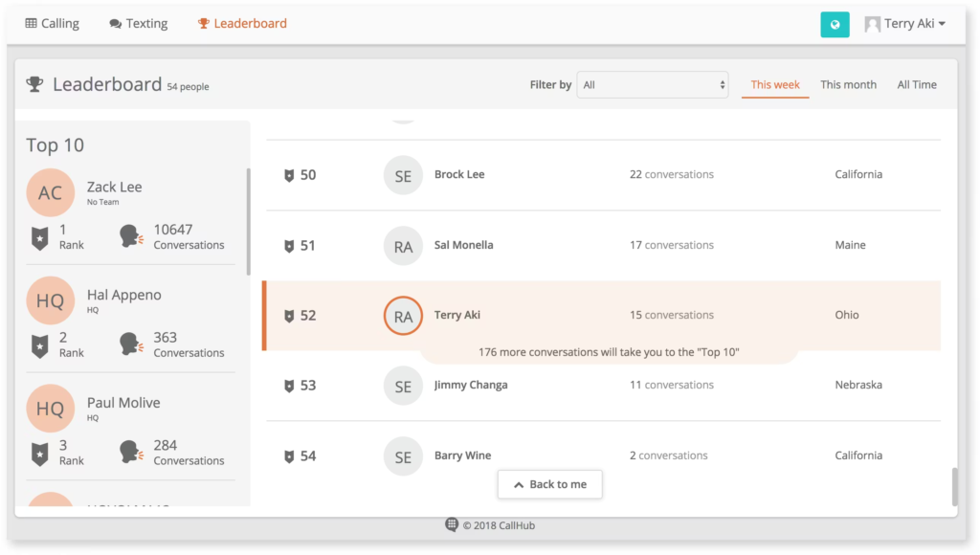980x555 pixels.
Task: Click the leaderboard list vertical scrollbar
Action: pos(953,486)
